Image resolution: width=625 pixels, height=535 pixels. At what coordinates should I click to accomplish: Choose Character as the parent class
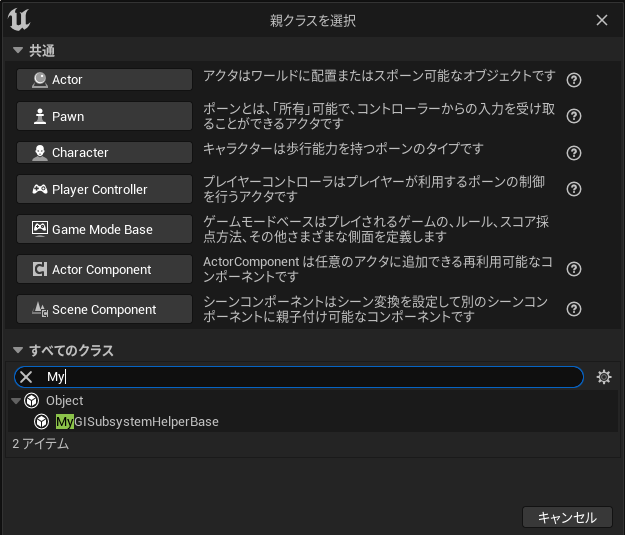click(x=104, y=152)
